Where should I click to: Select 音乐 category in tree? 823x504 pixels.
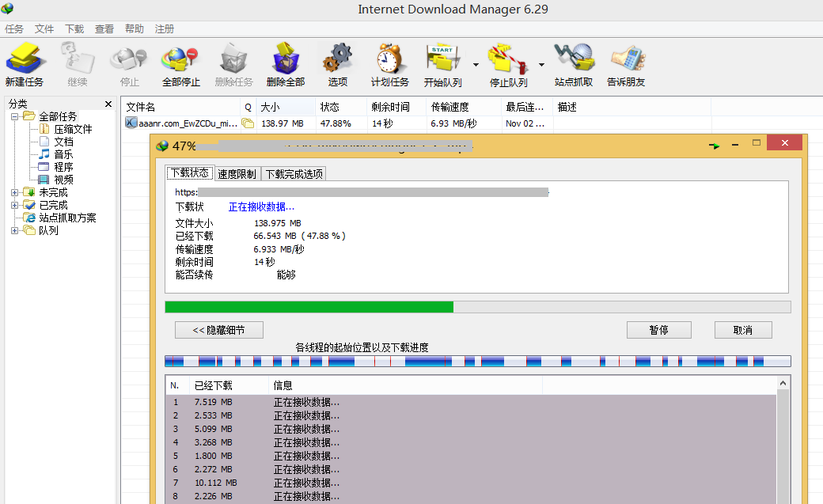(63, 154)
